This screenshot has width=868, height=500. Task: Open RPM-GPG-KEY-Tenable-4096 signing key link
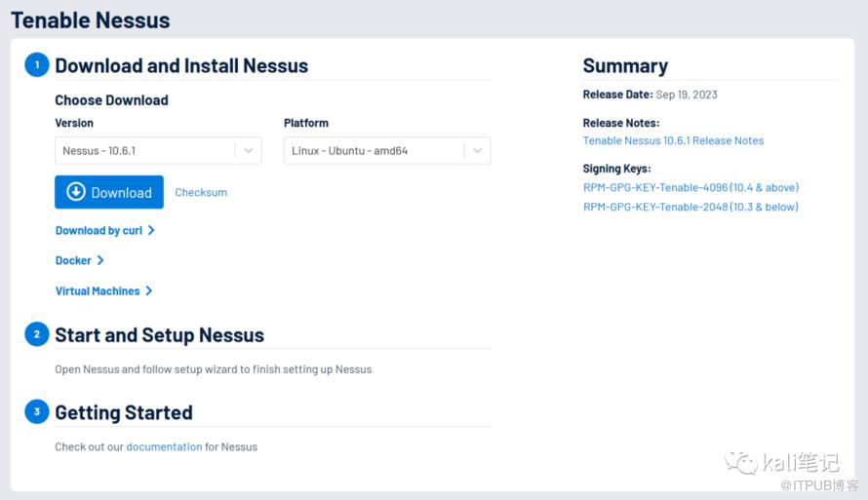coord(690,187)
